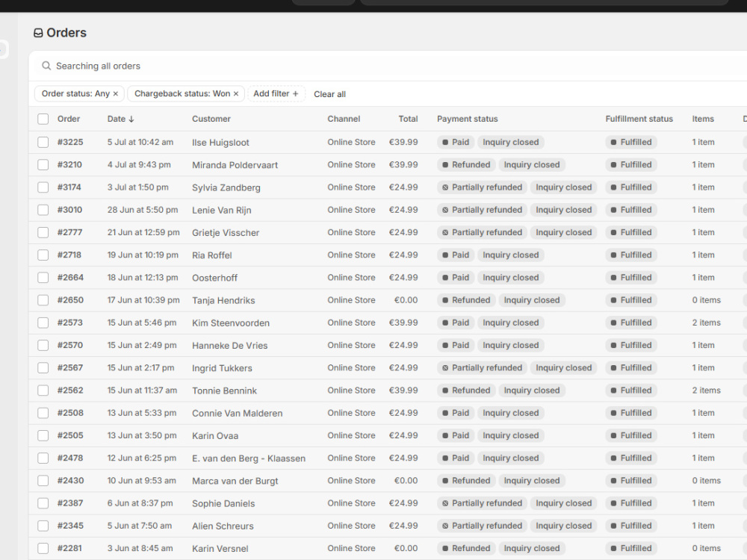Click the search magnifier icon
The width and height of the screenshot is (747, 560).
(46, 66)
